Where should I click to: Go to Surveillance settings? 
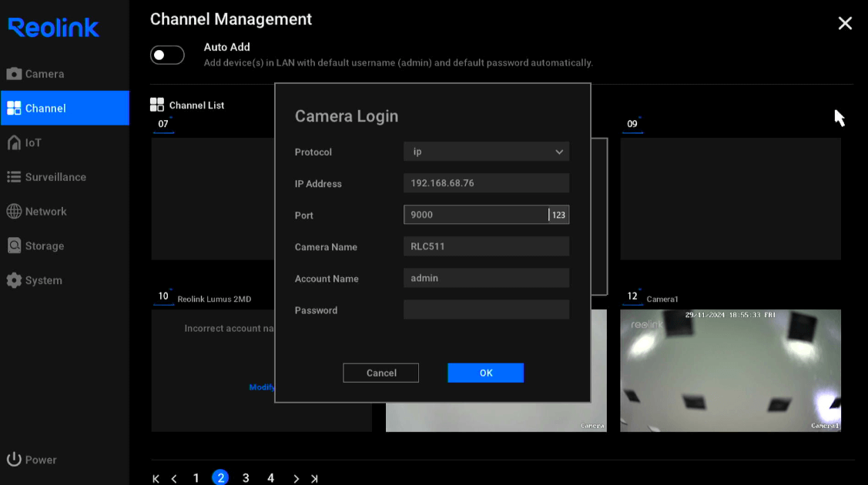(x=65, y=177)
